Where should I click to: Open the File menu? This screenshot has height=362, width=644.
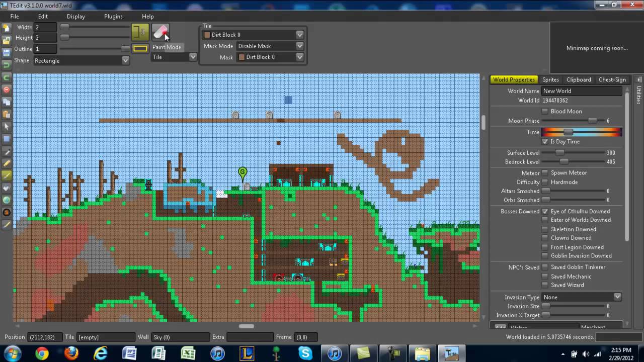click(15, 17)
